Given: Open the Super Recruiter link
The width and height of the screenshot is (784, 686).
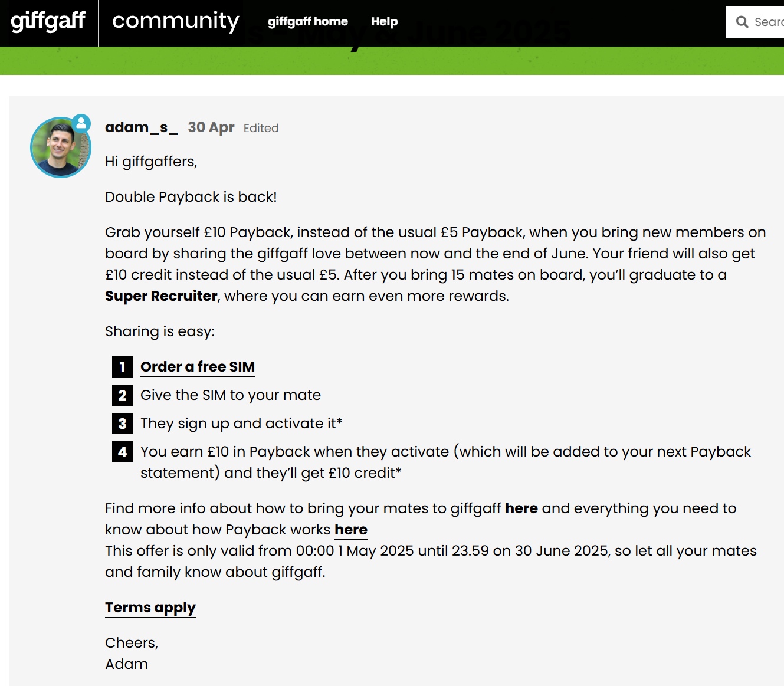Looking at the screenshot, I should [x=161, y=296].
